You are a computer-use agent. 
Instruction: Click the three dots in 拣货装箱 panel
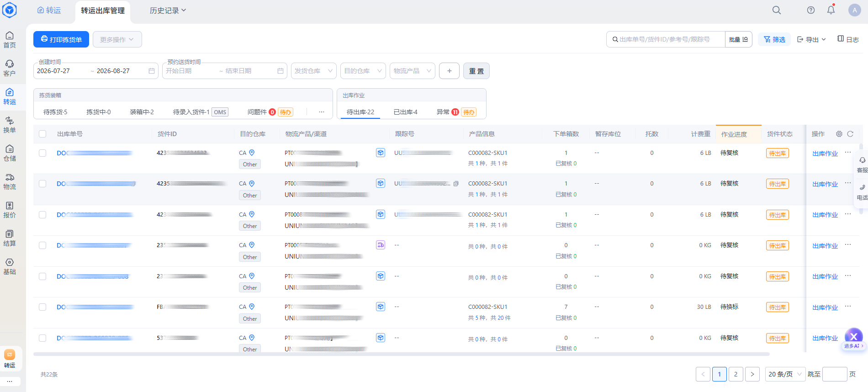322,112
